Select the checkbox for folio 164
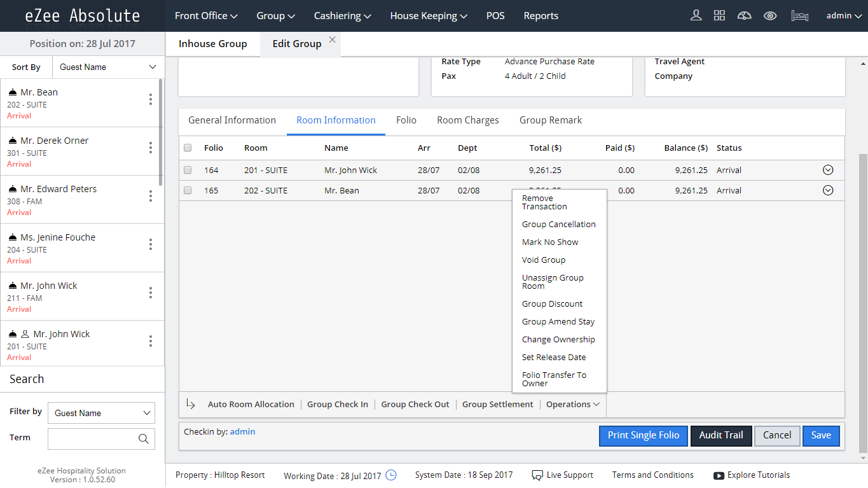The width and height of the screenshot is (868, 488). click(188, 170)
